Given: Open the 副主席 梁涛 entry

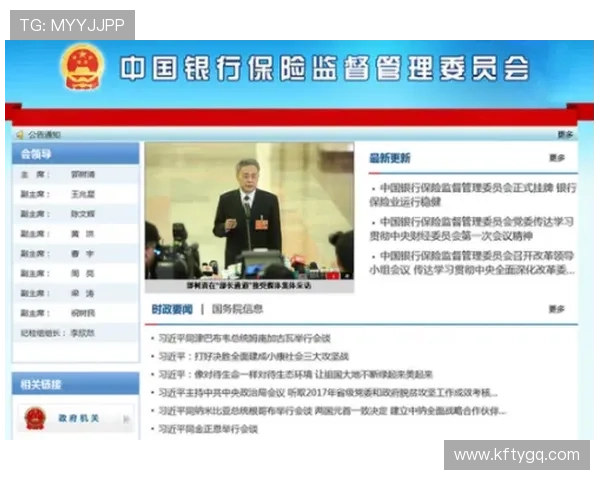Looking at the screenshot, I should [76, 294].
